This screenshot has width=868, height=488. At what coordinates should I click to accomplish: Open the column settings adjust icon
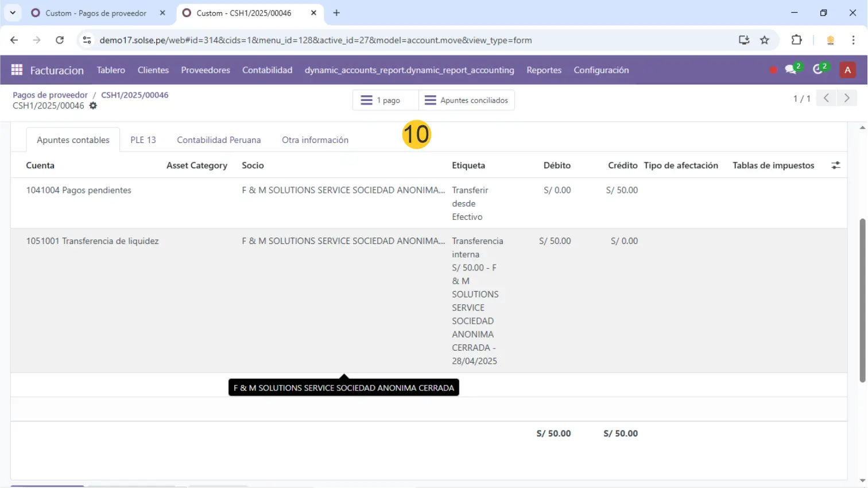coord(836,165)
